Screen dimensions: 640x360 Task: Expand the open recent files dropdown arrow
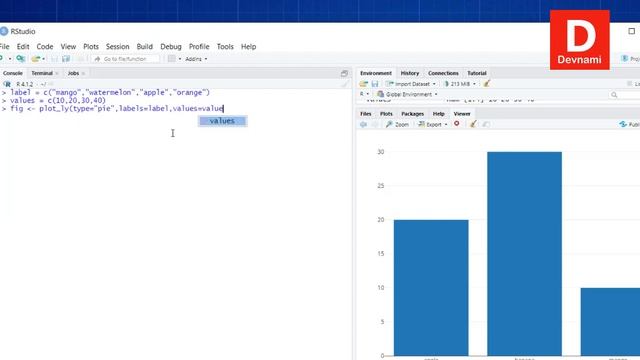[x=44, y=59]
